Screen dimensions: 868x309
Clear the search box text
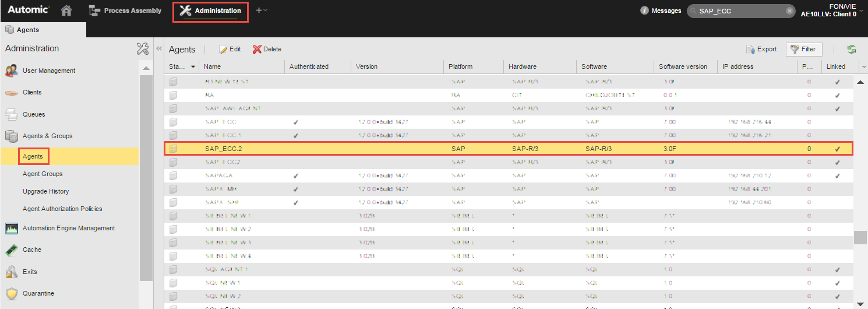pos(789,10)
